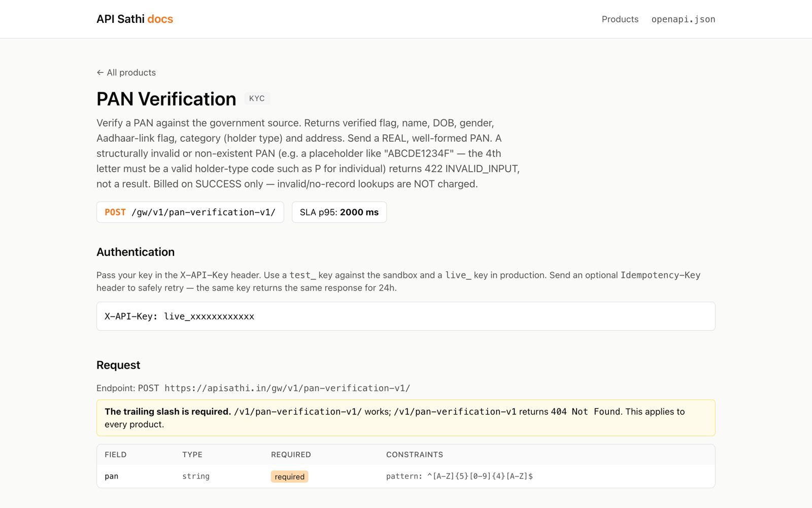This screenshot has width=812, height=508.
Task: Click the Request section heading
Action: click(118, 365)
